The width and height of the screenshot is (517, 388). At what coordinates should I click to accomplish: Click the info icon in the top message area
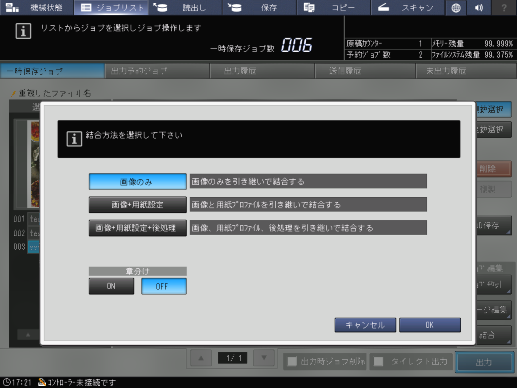pyautogui.click(x=23, y=31)
